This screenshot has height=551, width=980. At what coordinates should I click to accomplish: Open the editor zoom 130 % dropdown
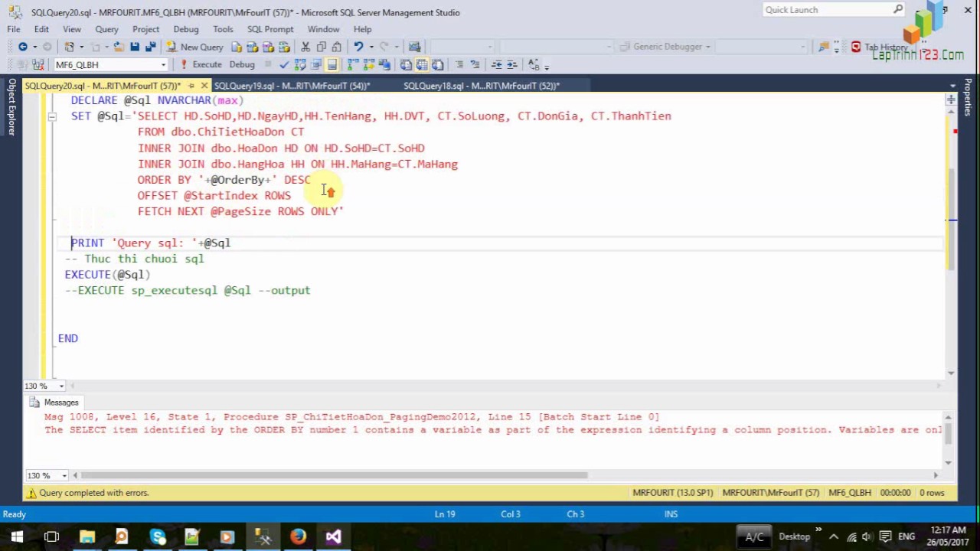click(x=61, y=386)
